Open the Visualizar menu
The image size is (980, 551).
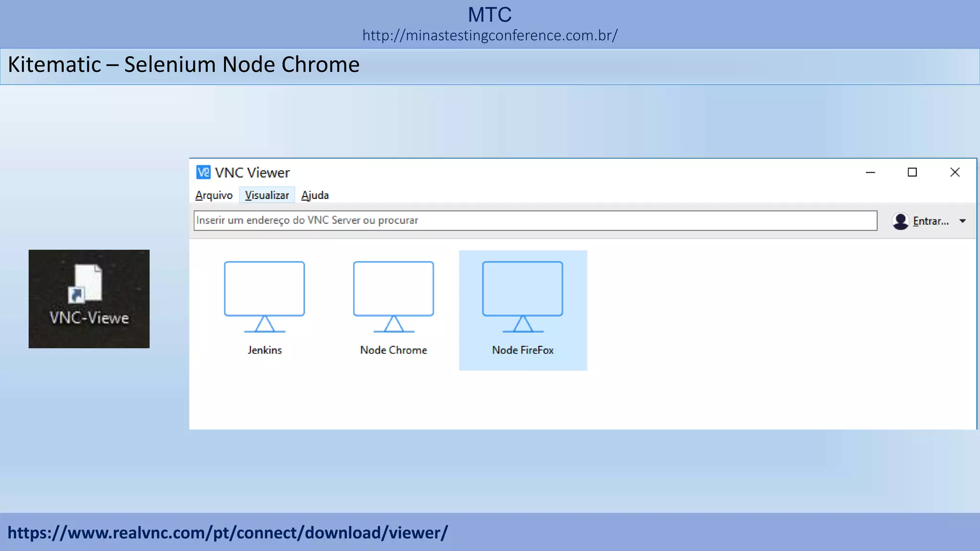[x=267, y=195]
